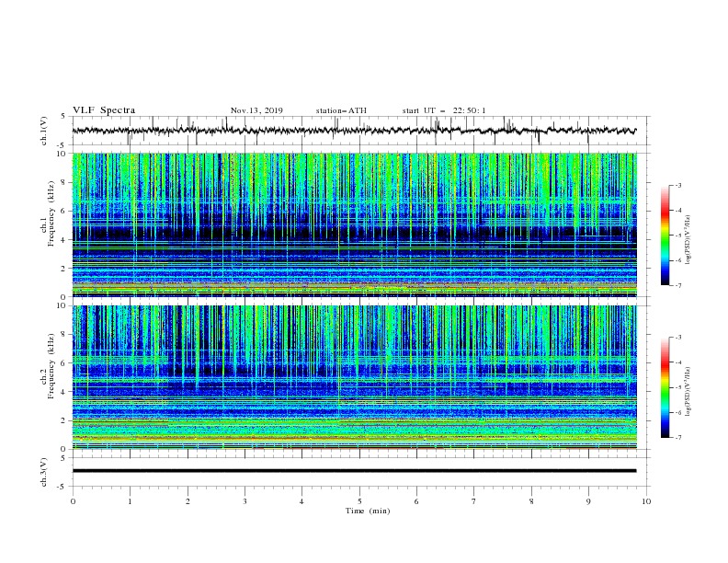Click the "2" frequency tick of ch.2

[63, 420]
